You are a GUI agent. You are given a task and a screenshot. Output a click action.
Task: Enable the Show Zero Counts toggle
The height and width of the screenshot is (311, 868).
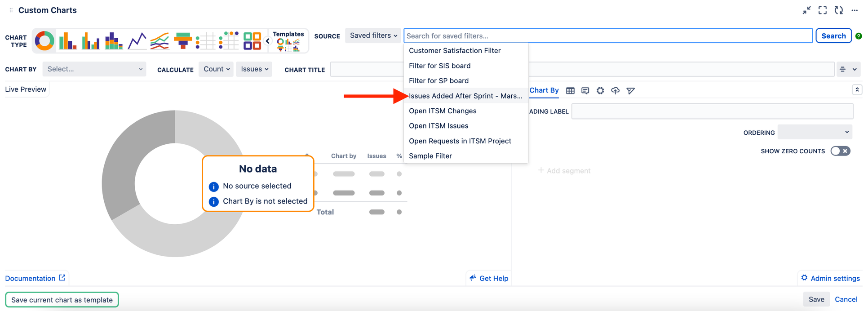point(840,151)
